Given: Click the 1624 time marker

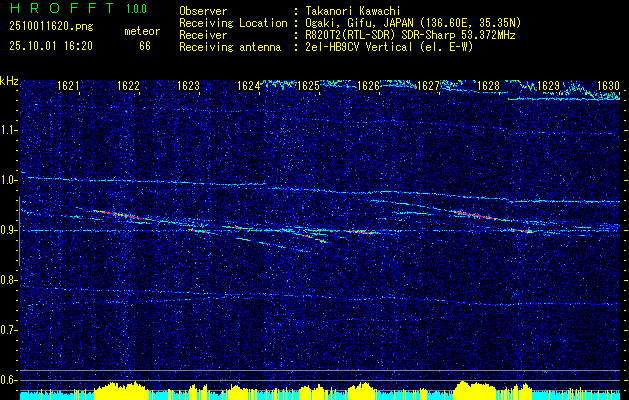Looking at the screenshot, I should [248, 85].
